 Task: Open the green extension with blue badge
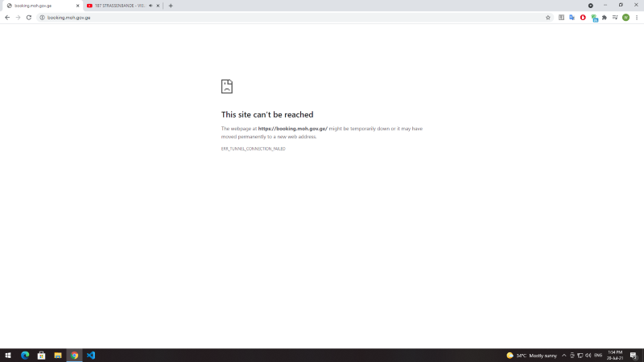[x=594, y=18]
